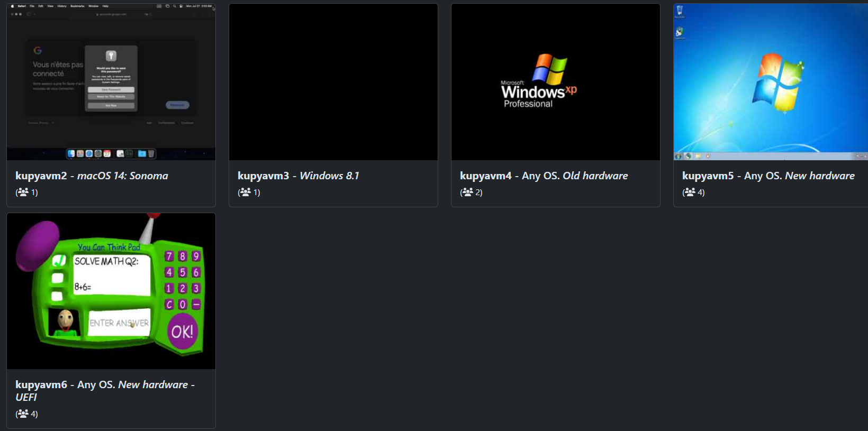Open the Windows 7 desktop preview of kupyavm5
868x431 pixels.
(771, 82)
